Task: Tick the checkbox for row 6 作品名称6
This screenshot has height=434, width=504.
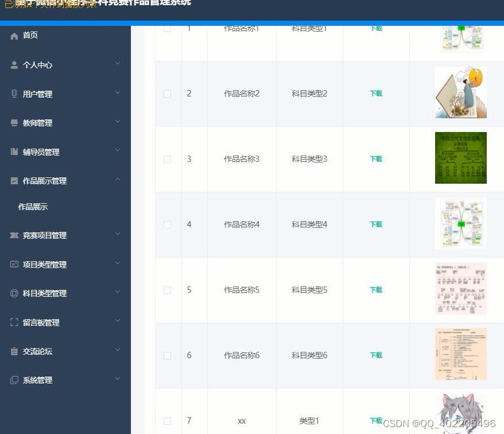Action: [x=167, y=355]
